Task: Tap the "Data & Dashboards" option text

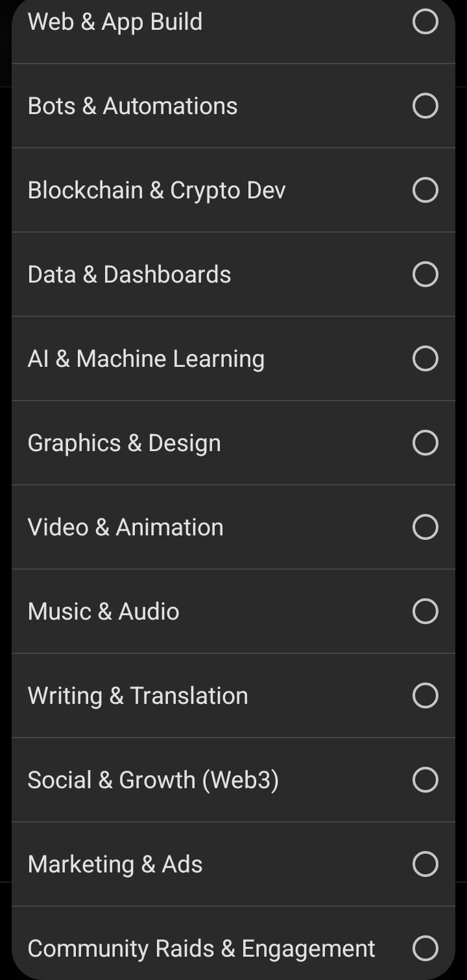Action: (x=130, y=274)
